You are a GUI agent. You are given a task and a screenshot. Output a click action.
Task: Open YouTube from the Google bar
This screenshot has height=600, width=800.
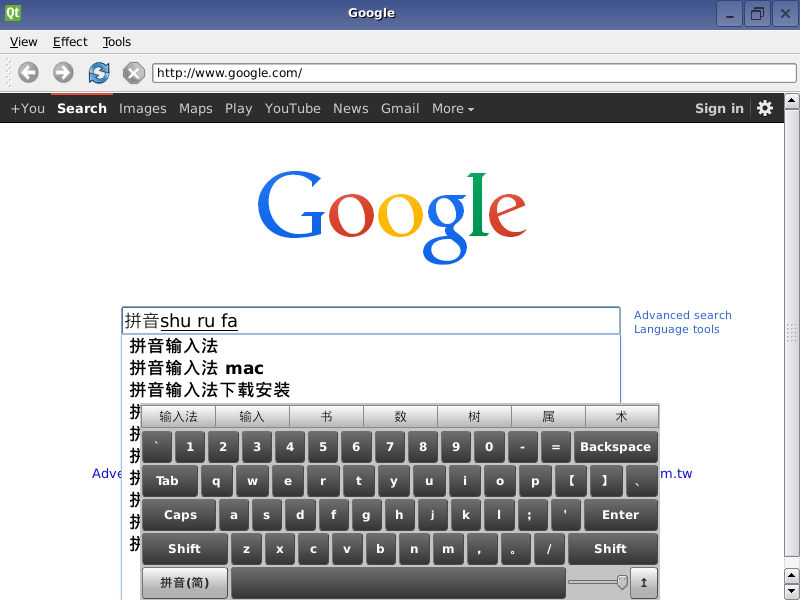(x=292, y=109)
